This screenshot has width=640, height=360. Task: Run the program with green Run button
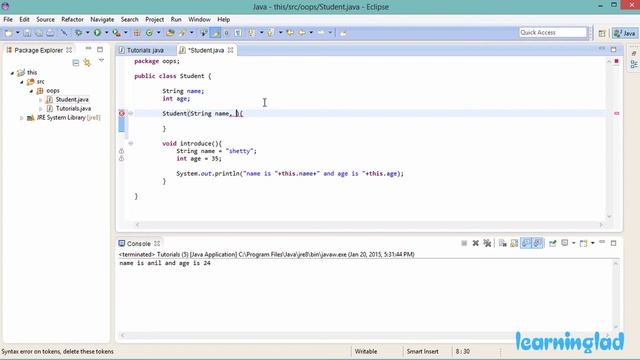98,33
